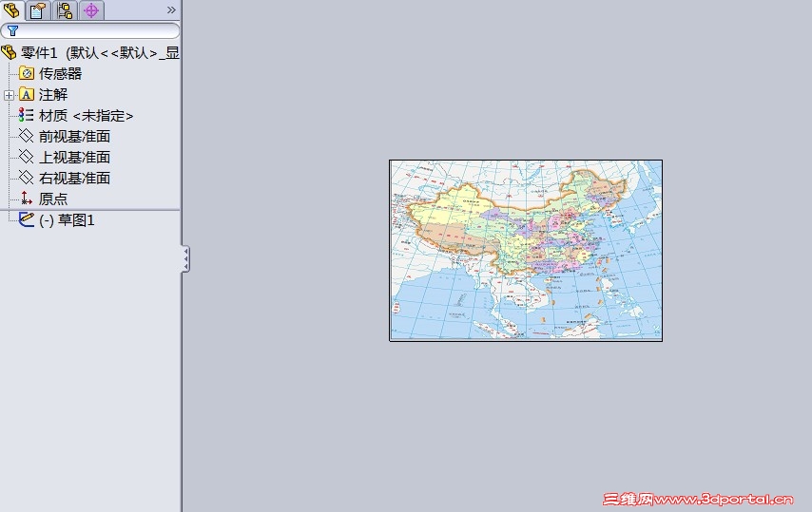Image resolution: width=812 pixels, height=512 pixels.
Task: Click the feature tree filter field
Action: [90, 31]
